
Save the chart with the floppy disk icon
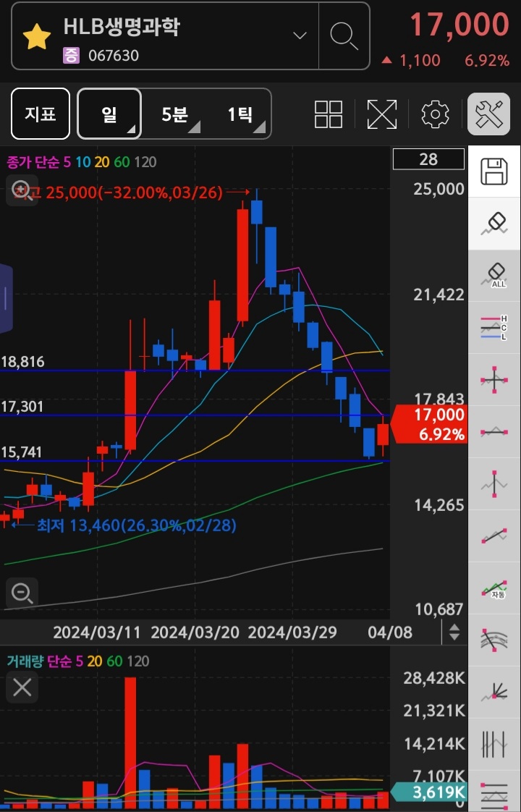494,172
